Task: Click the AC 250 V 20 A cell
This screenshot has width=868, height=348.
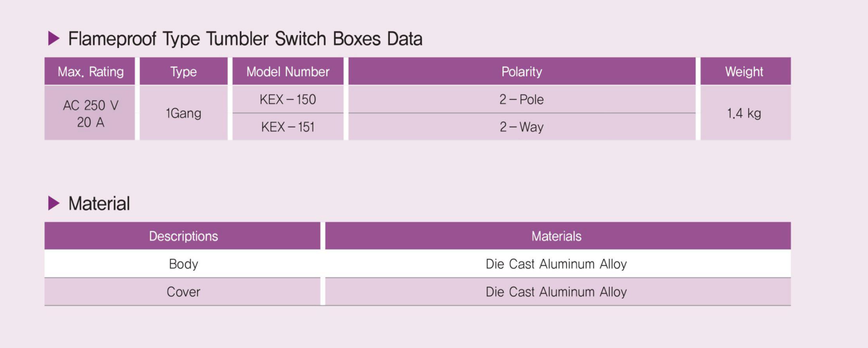Action: point(90,113)
